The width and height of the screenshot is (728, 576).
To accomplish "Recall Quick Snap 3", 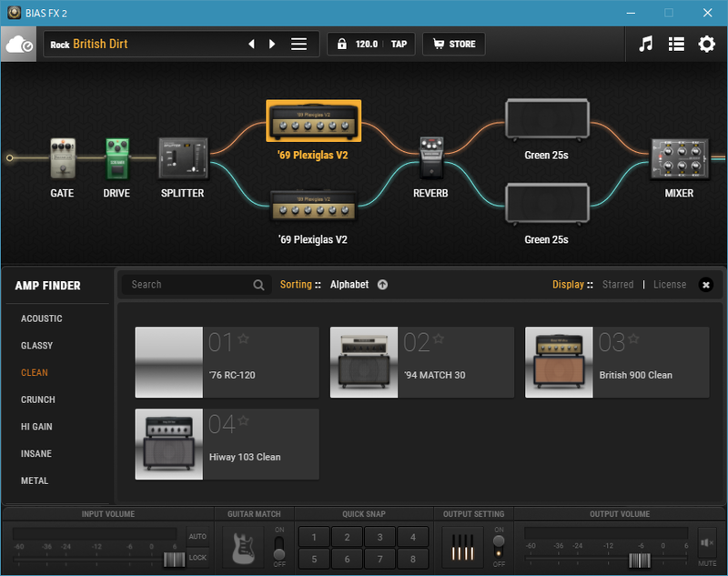I will click(379, 537).
